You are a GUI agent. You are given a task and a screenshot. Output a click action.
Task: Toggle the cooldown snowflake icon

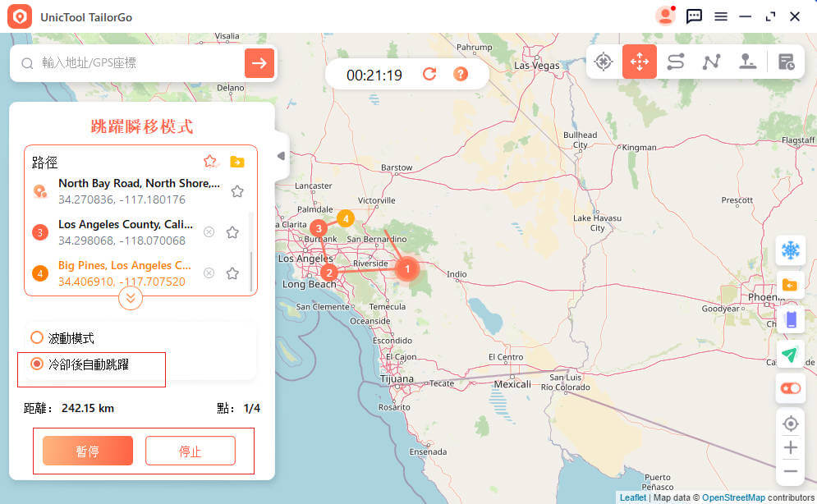[x=791, y=250]
